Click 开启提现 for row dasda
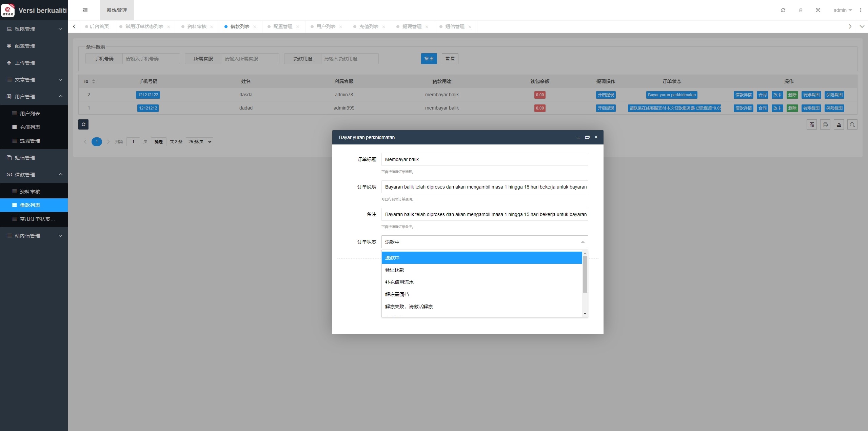The image size is (868, 431). tap(606, 95)
